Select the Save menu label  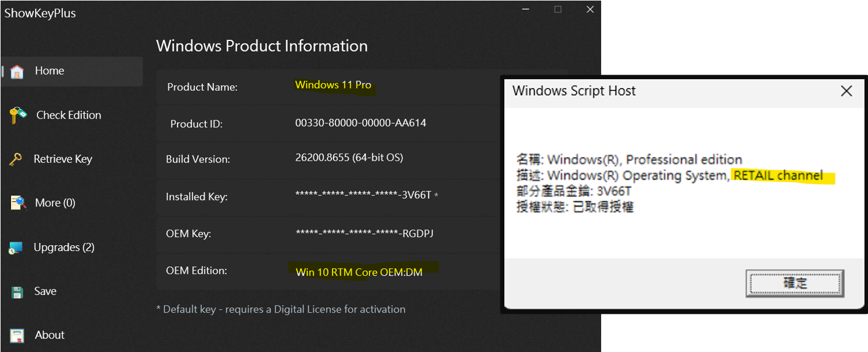click(x=45, y=291)
